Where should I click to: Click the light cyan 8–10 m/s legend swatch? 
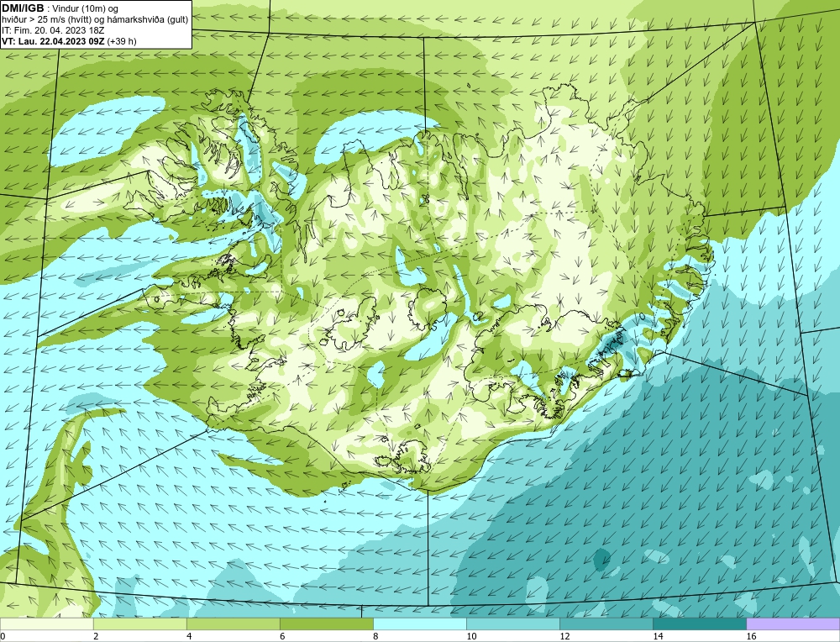tap(419, 624)
